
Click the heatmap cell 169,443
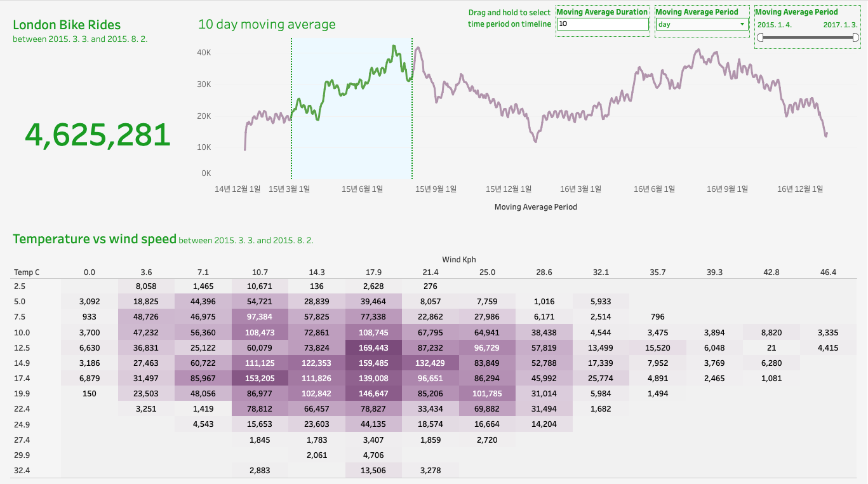pyautogui.click(x=373, y=347)
